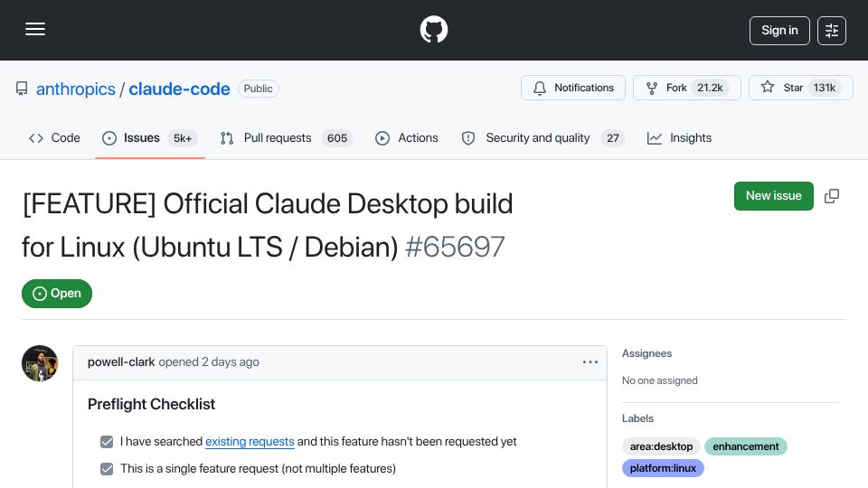The image size is (868, 488).
Task: Click the 21.2k fork count
Action: click(710, 88)
